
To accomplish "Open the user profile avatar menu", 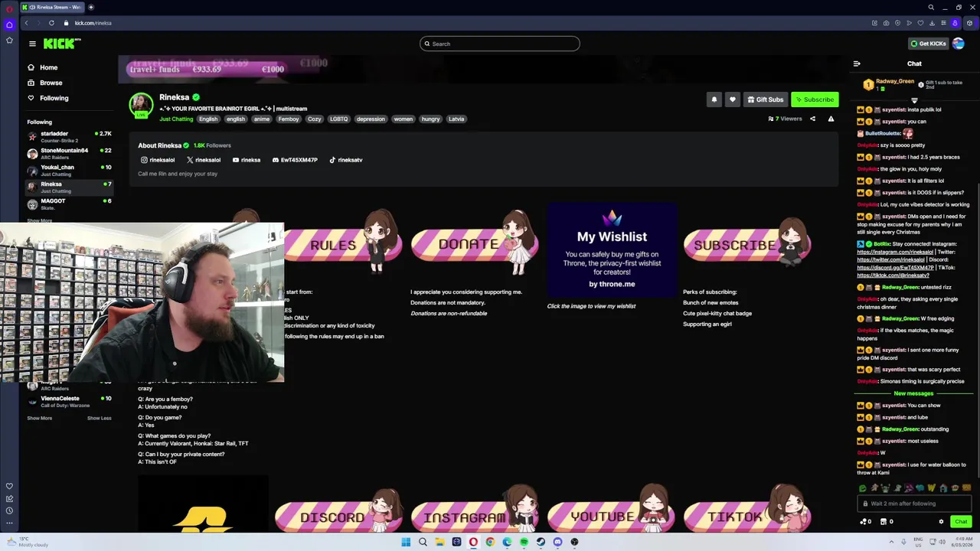I will click(959, 44).
